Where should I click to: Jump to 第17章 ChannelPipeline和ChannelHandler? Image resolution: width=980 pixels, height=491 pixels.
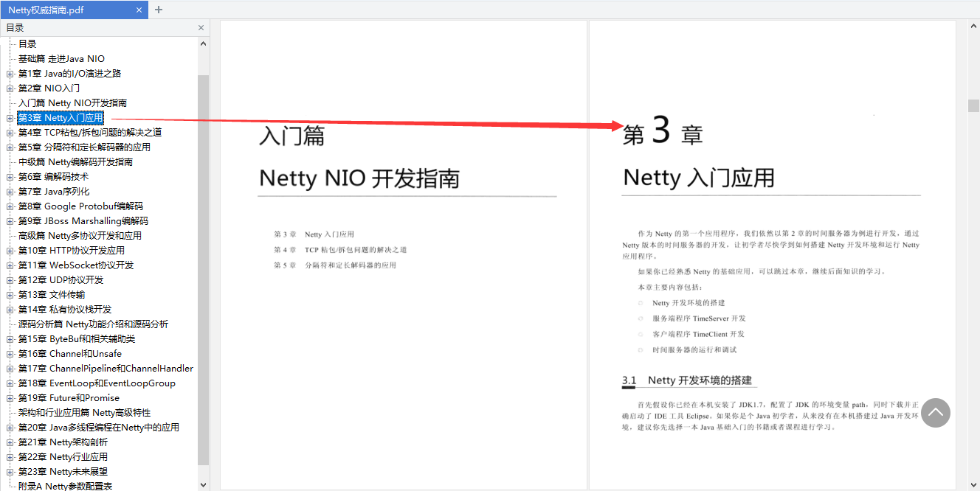pyautogui.click(x=106, y=369)
